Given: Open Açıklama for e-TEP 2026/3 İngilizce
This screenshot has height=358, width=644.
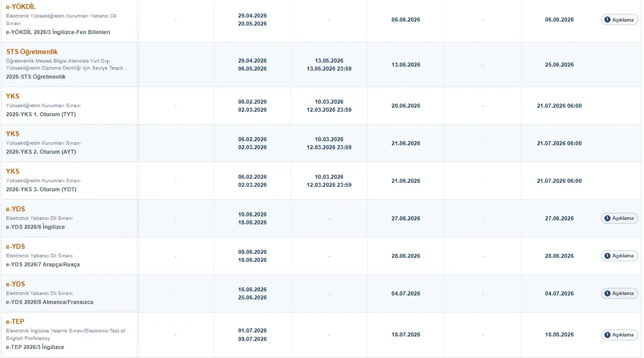Looking at the screenshot, I should (619, 335).
